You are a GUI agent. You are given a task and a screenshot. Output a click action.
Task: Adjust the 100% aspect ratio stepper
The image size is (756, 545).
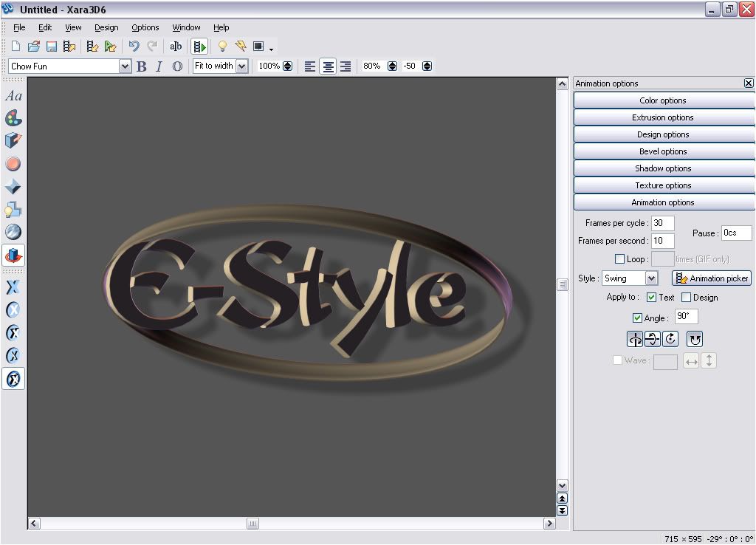tap(288, 66)
